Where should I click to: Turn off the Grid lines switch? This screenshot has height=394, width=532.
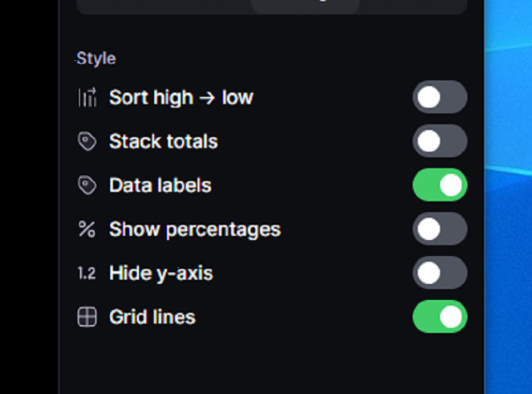pos(440,317)
